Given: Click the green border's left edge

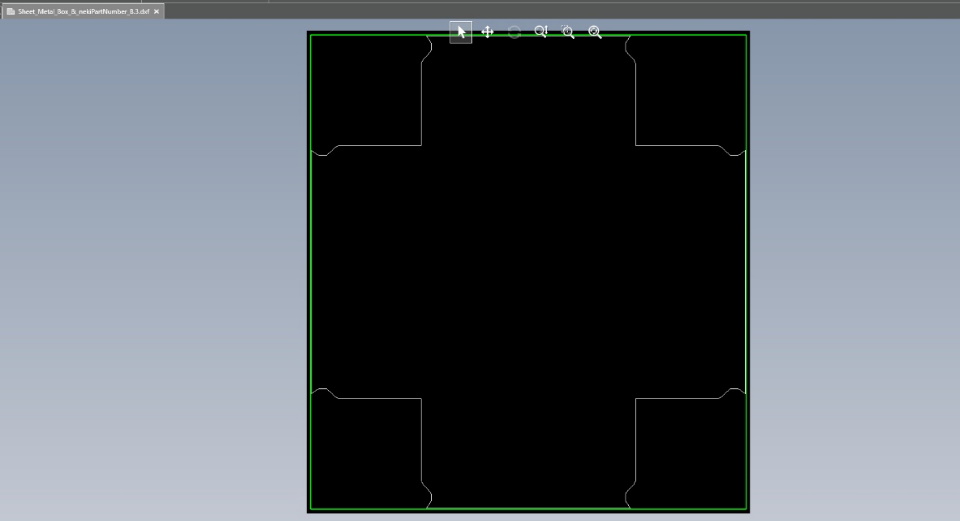Looking at the screenshot, I should (311, 270).
